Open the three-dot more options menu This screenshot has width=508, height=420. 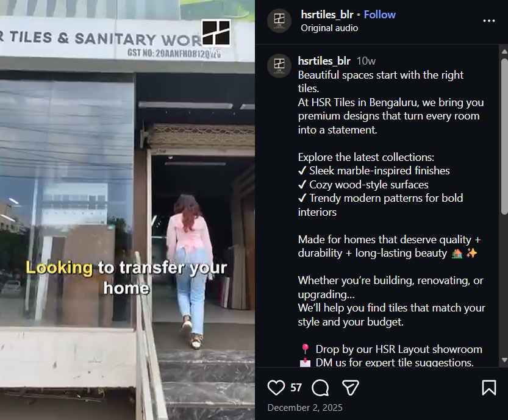point(489,21)
